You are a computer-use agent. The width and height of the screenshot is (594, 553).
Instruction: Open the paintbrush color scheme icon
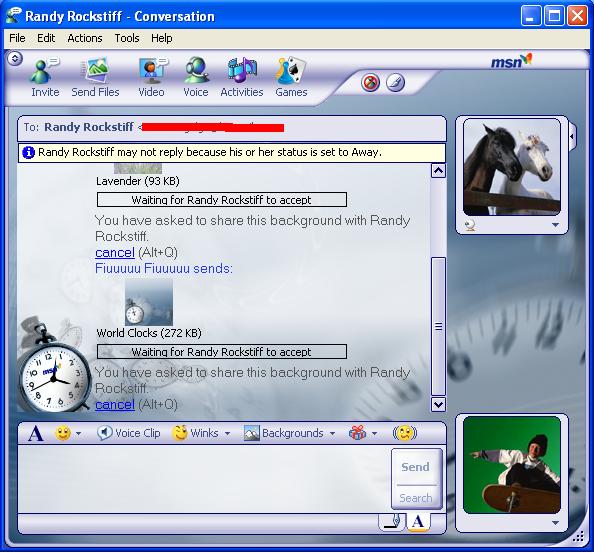click(x=395, y=82)
